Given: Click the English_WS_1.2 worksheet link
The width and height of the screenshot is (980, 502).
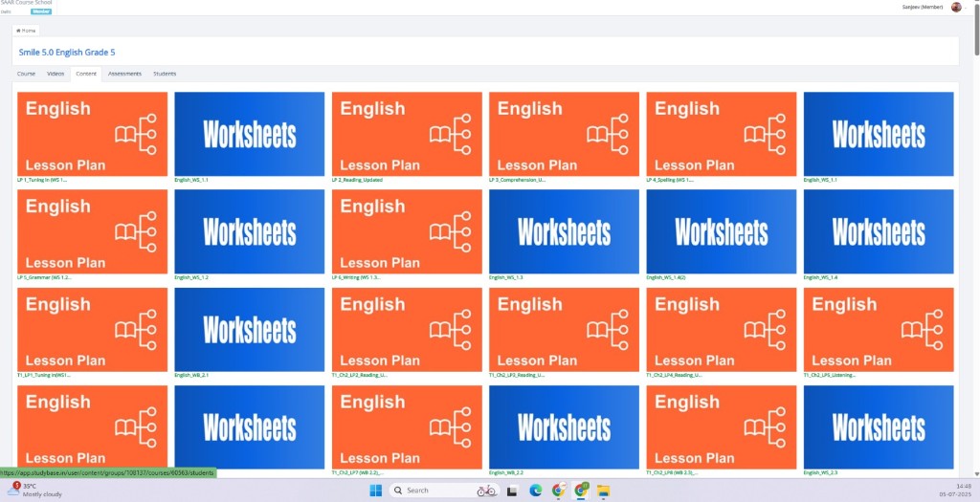Looking at the screenshot, I should (191, 277).
